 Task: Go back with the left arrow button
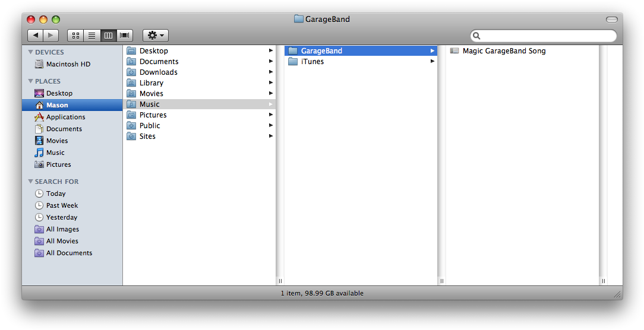(x=35, y=35)
